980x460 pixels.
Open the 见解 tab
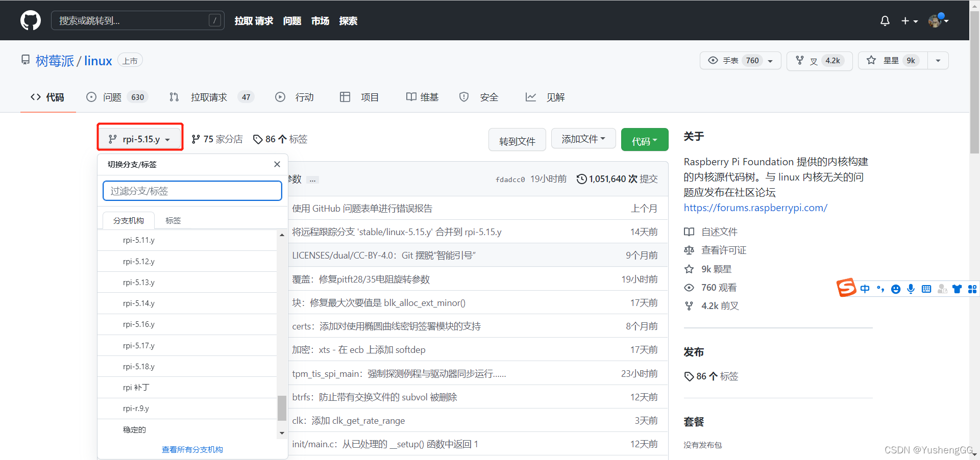point(545,97)
